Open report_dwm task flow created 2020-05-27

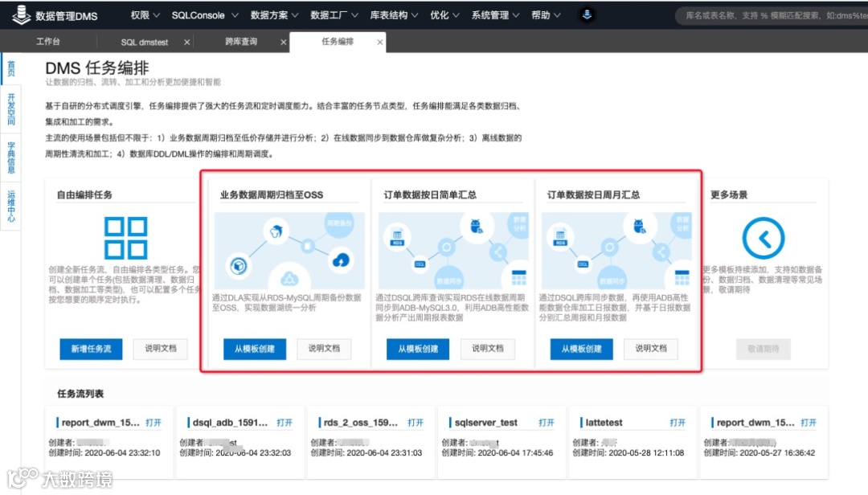tap(809, 423)
